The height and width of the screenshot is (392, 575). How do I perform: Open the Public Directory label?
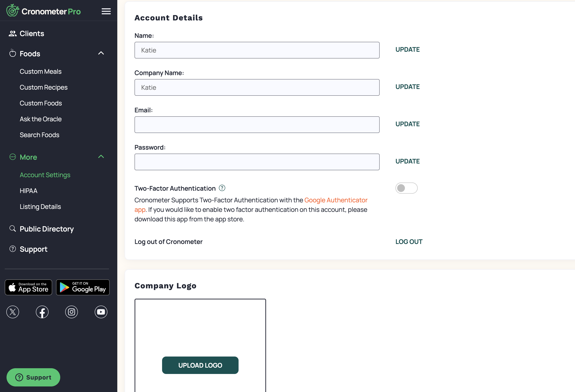47,229
